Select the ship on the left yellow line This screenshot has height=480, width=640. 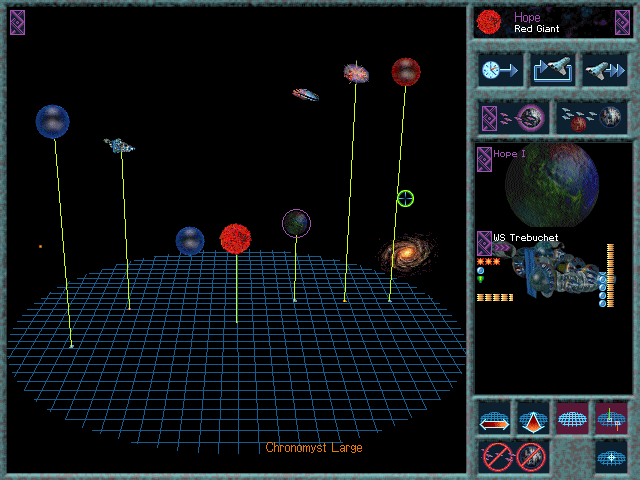pos(119,145)
